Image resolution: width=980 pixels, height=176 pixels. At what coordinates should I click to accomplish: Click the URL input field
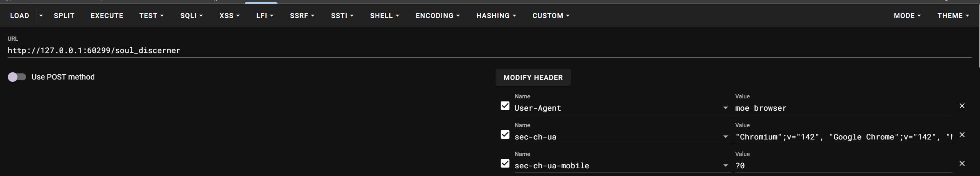[x=460, y=51]
